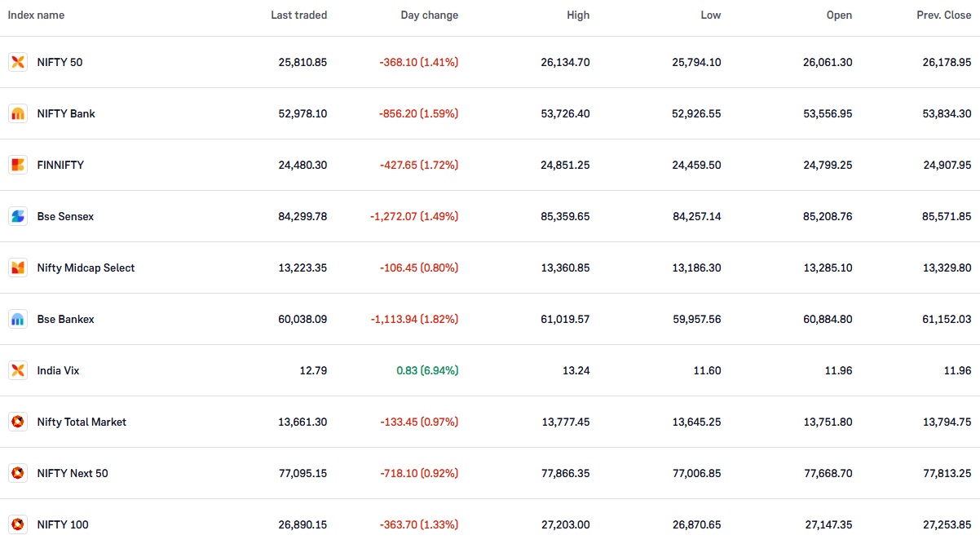Sort by Last traded column header

point(299,15)
